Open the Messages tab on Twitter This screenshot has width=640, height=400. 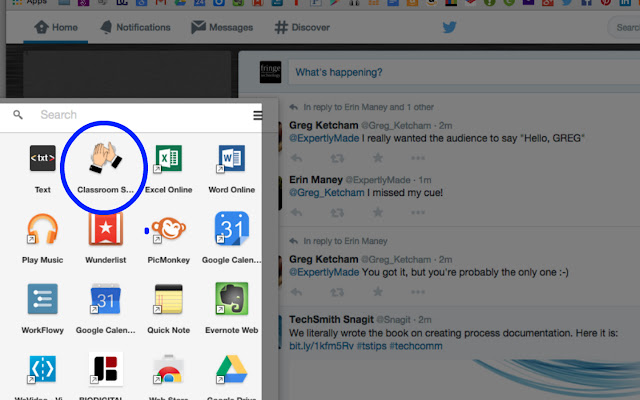pos(222,27)
